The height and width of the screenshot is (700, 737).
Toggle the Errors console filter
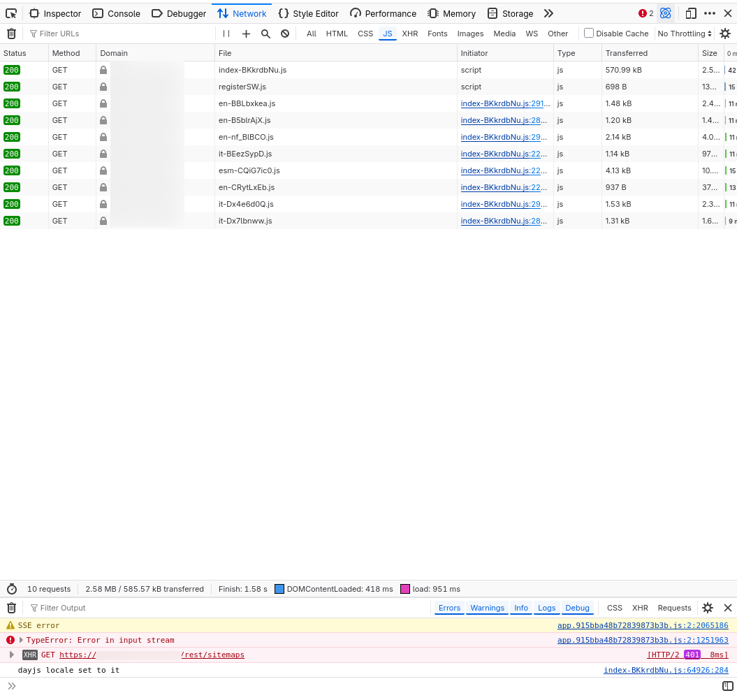[x=449, y=608]
